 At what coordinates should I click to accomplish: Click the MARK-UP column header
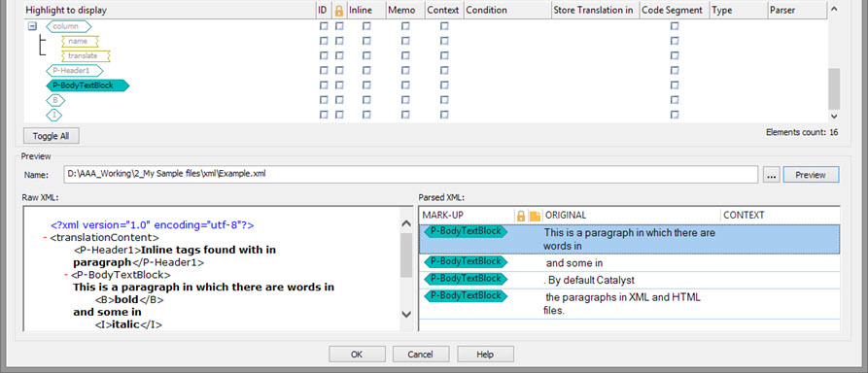467,216
